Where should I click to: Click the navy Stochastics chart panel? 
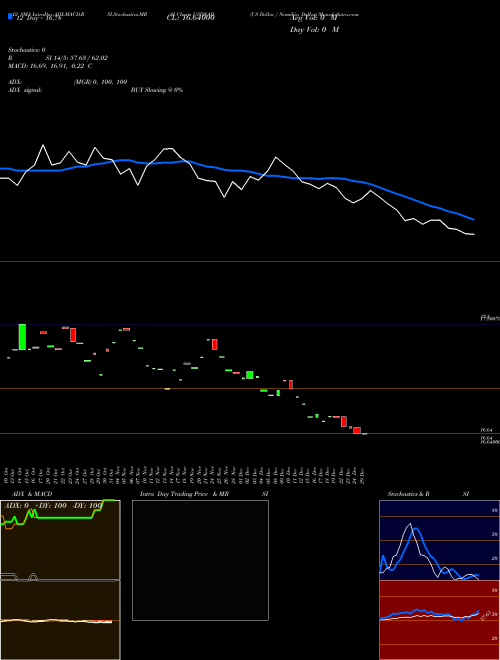[439, 540]
